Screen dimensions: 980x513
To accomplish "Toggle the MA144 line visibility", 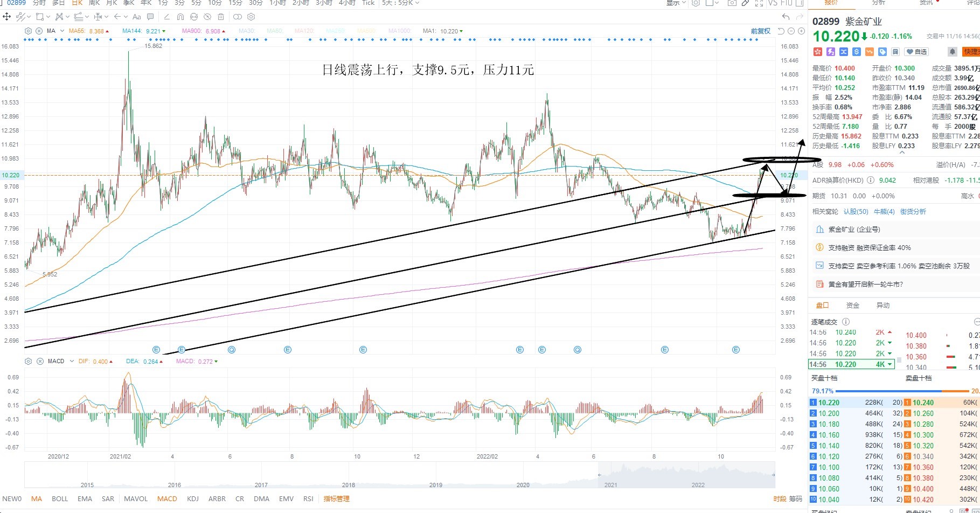I will click(144, 31).
